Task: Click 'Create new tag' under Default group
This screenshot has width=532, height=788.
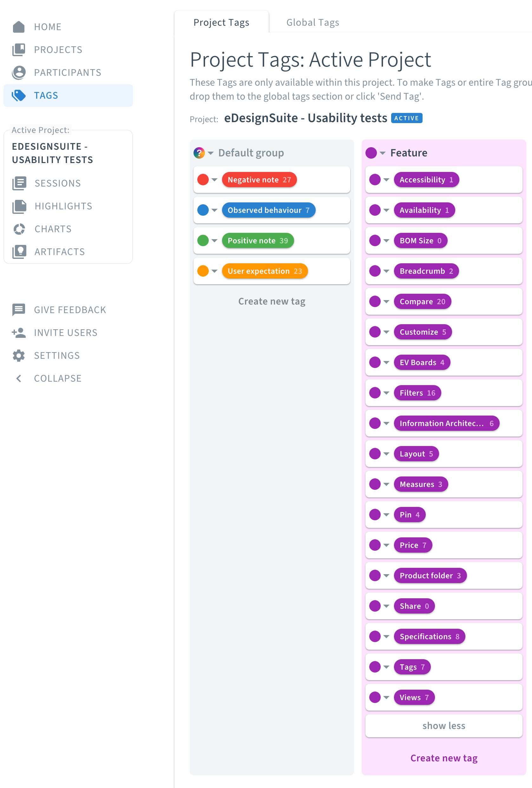Action: tap(272, 301)
